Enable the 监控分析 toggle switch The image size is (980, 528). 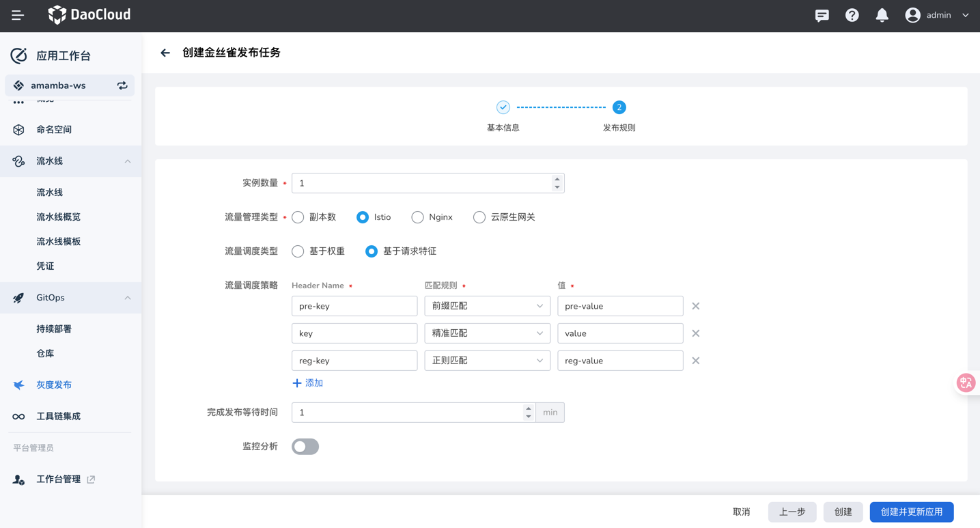click(x=305, y=447)
